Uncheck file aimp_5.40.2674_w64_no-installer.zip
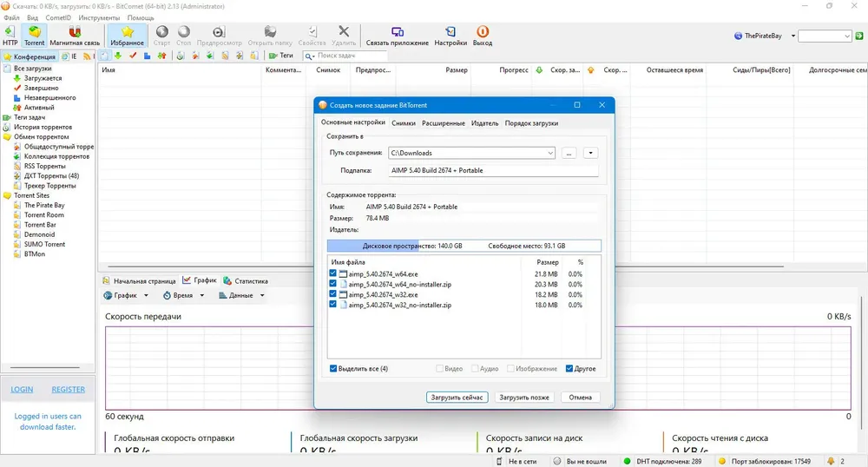Image resolution: width=868 pixels, height=467 pixels. pyautogui.click(x=332, y=283)
